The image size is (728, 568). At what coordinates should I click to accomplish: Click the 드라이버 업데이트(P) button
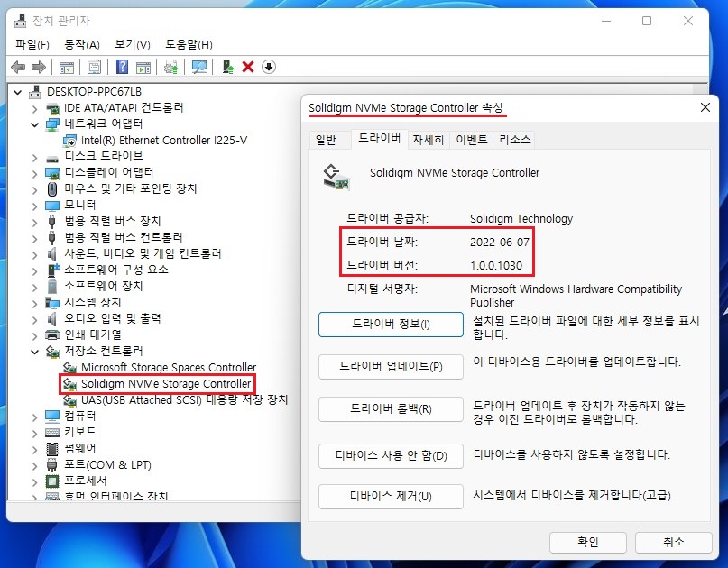(x=391, y=367)
